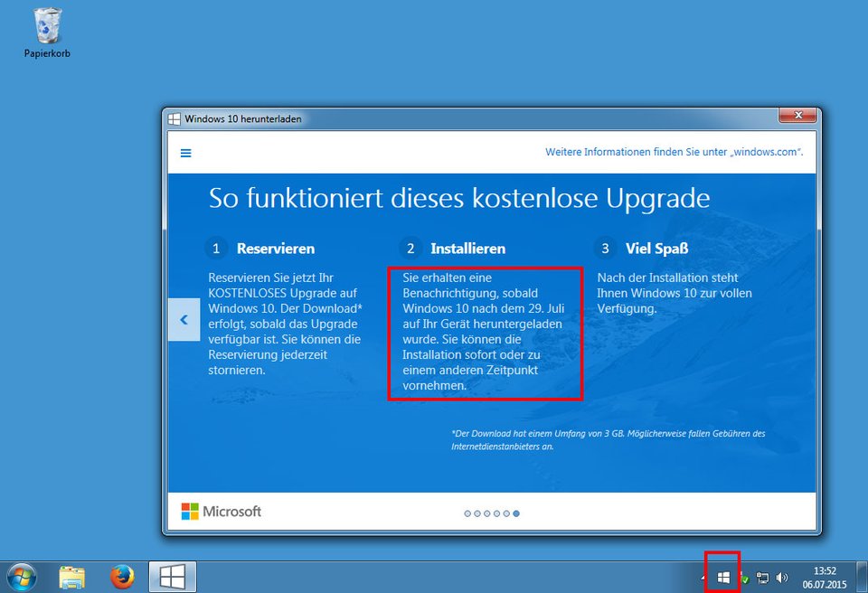Jump to the first pagination dot

point(467,513)
